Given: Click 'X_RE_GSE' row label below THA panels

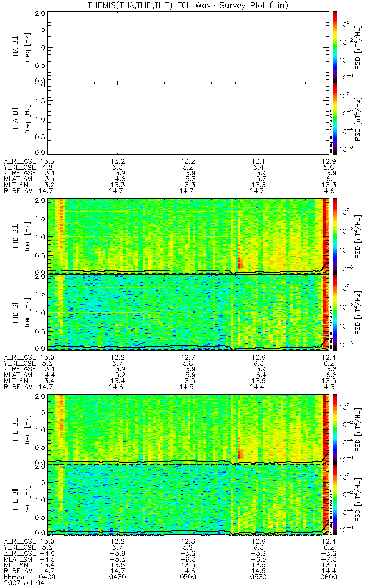Looking at the screenshot, I should pos(20,161).
